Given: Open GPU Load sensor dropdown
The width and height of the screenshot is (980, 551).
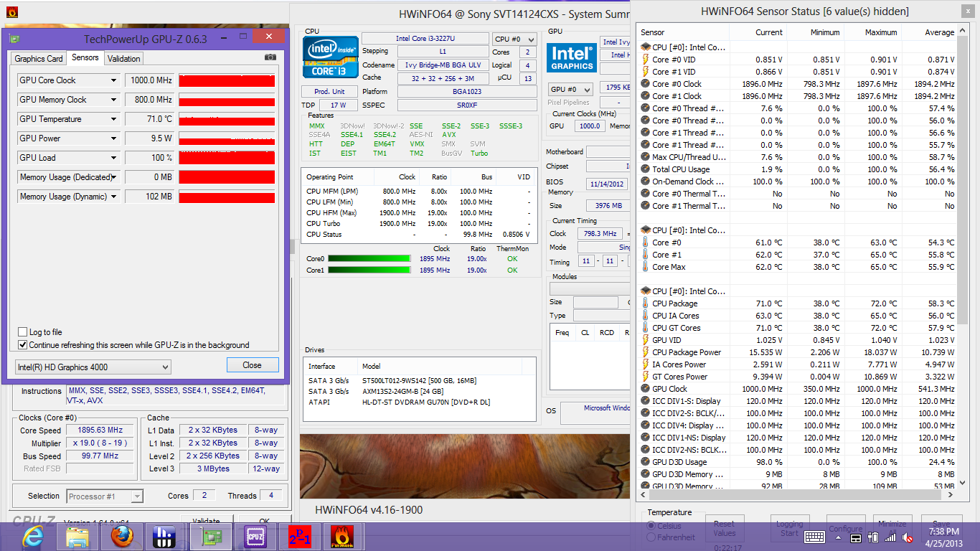Looking at the screenshot, I should pyautogui.click(x=113, y=158).
